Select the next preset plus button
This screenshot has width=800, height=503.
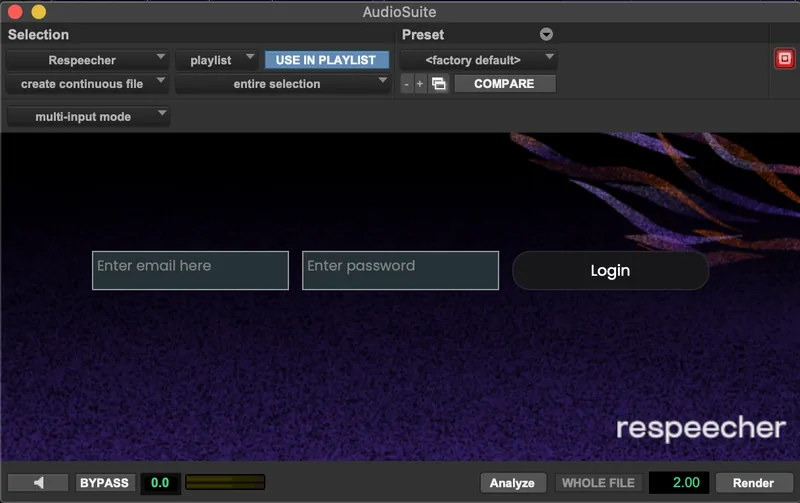click(419, 84)
